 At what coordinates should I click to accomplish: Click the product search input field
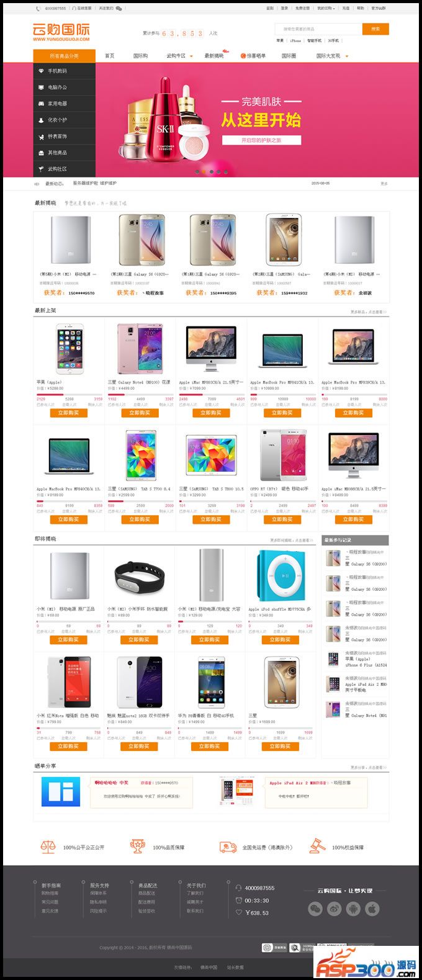(318, 29)
